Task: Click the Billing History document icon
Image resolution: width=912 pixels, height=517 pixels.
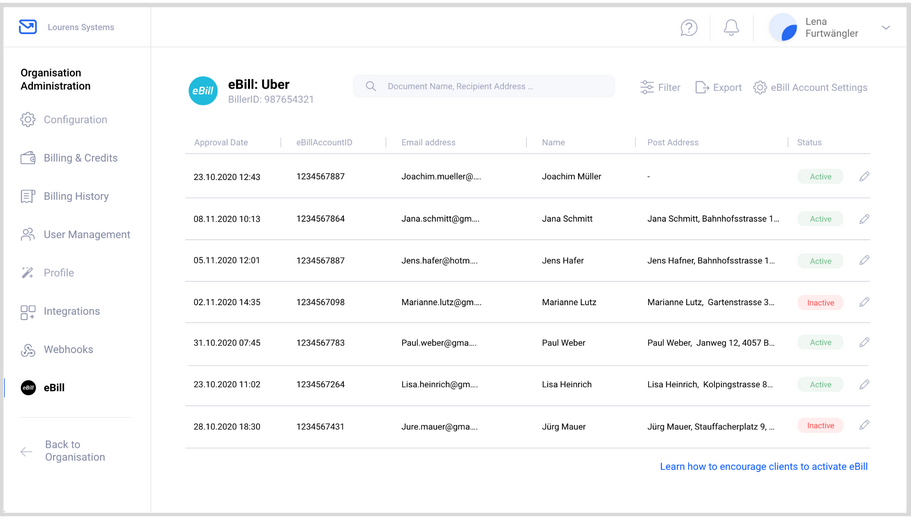Action: point(28,196)
